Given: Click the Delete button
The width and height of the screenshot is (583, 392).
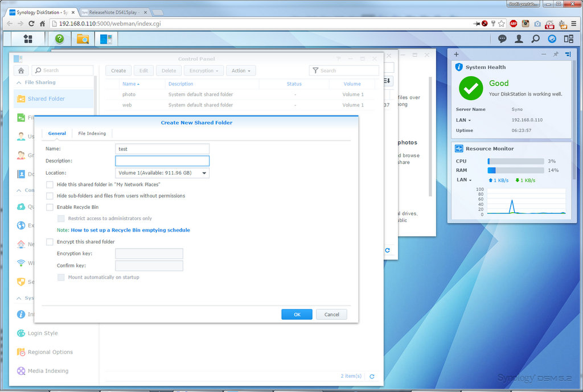Looking at the screenshot, I should pyautogui.click(x=169, y=71).
